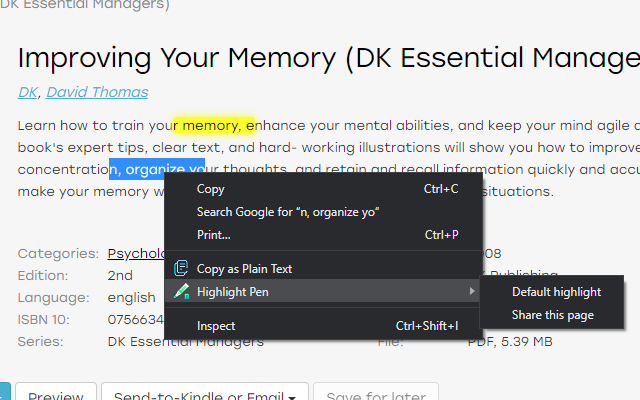Image resolution: width=640 pixels, height=400 pixels.
Task: Choose Print... in the context menu
Action: click(214, 235)
